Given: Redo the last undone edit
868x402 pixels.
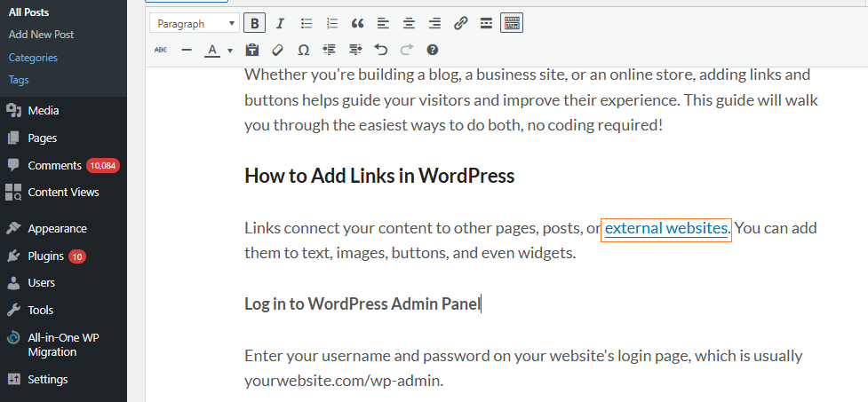Looking at the screenshot, I should point(407,50).
